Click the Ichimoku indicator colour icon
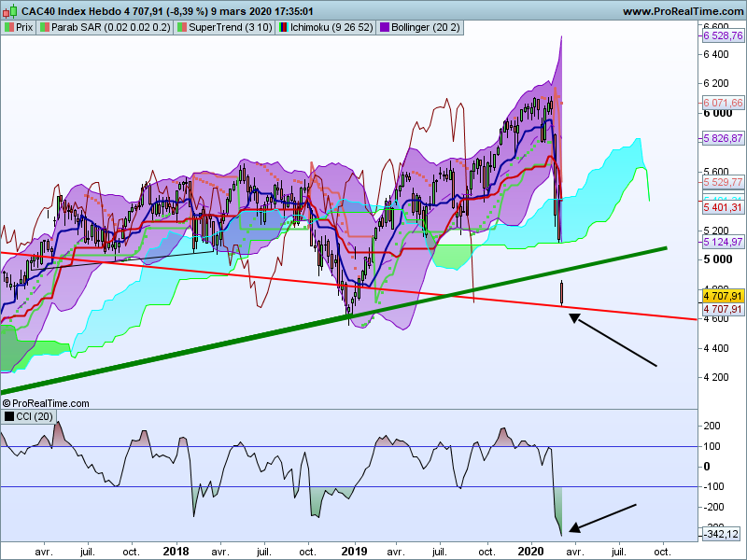The width and height of the screenshot is (747, 560). [x=284, y=28]
